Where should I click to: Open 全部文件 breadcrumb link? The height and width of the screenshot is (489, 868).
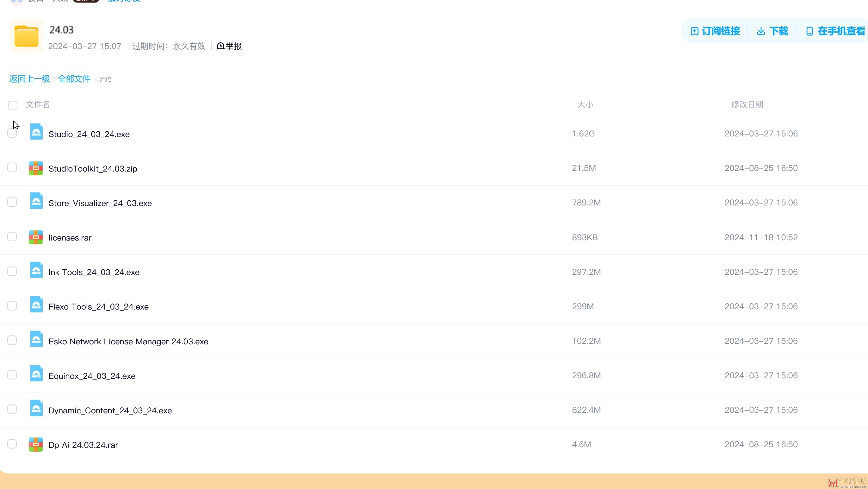tap(74, 79)
